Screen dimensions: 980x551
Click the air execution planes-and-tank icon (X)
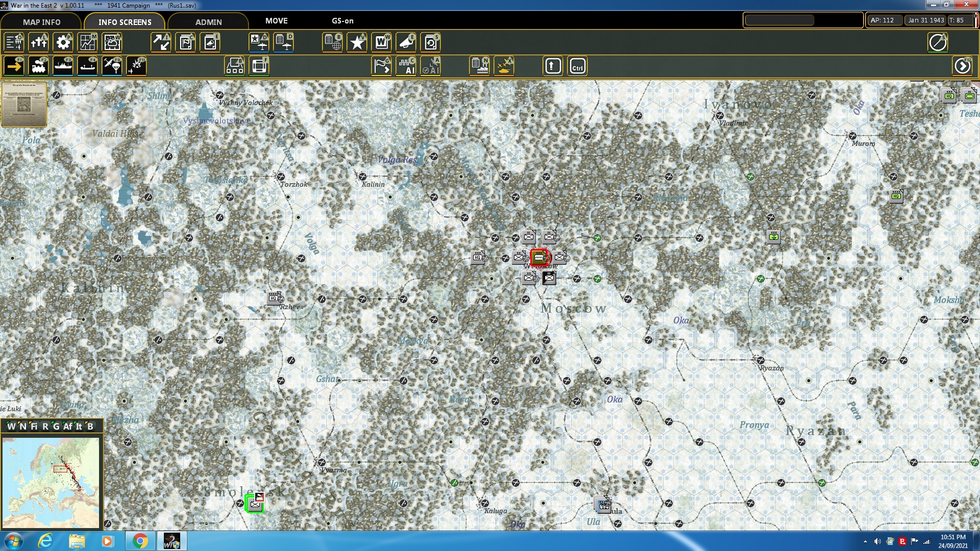504,66
